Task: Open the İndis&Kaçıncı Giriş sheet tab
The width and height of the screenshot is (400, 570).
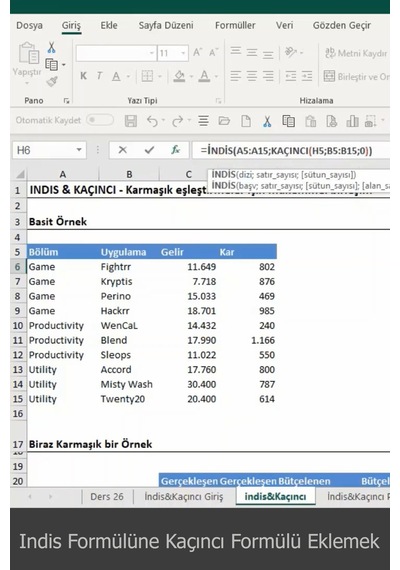Action: 184,497
